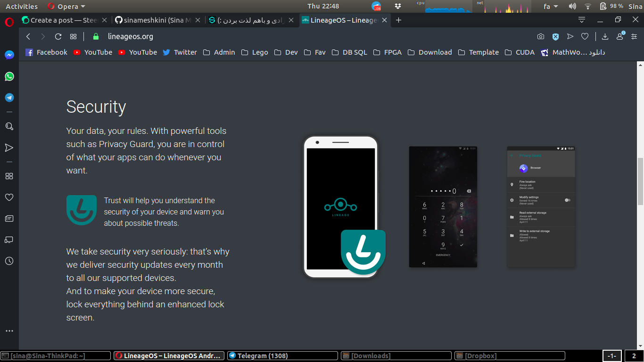
Task: Open WhatsApp in the Opera sidebar
Action: pyautogui.click(x=9, y=76)
